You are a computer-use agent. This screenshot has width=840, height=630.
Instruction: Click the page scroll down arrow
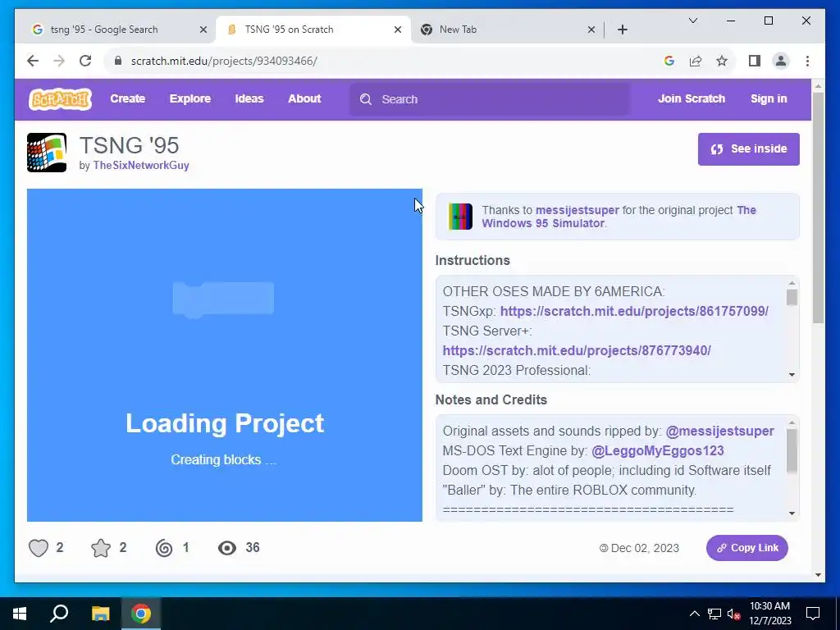(818, 575)
